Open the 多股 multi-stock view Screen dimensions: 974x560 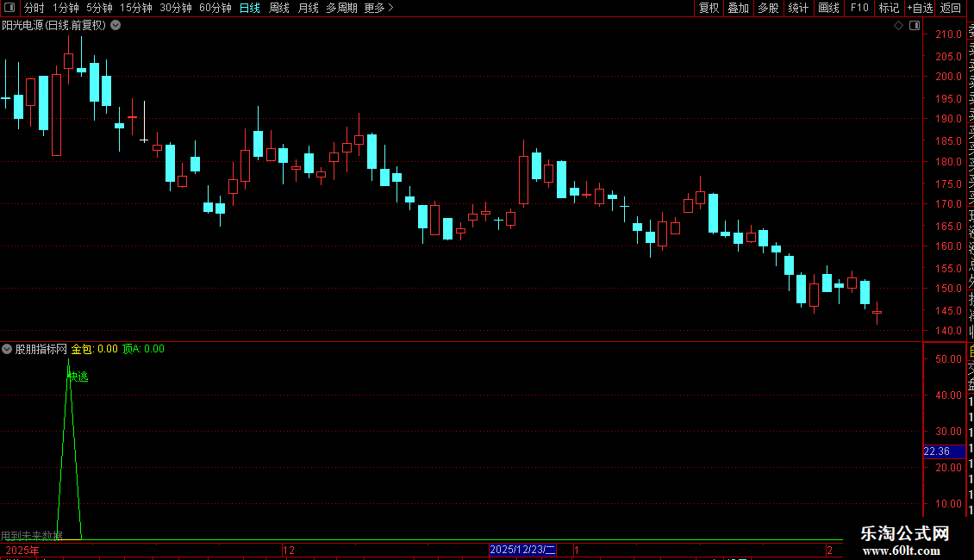point(768,8)
